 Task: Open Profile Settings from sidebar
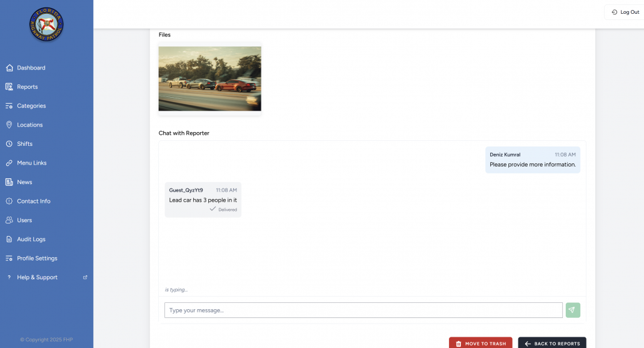click(x=37, y=258)
